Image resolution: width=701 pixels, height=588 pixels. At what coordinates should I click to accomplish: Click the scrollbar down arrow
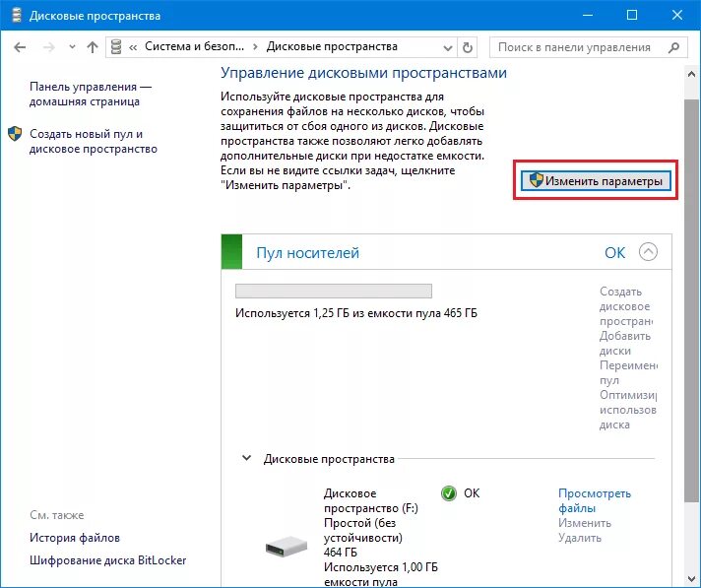pyautogui.click(x=691, y=580)
